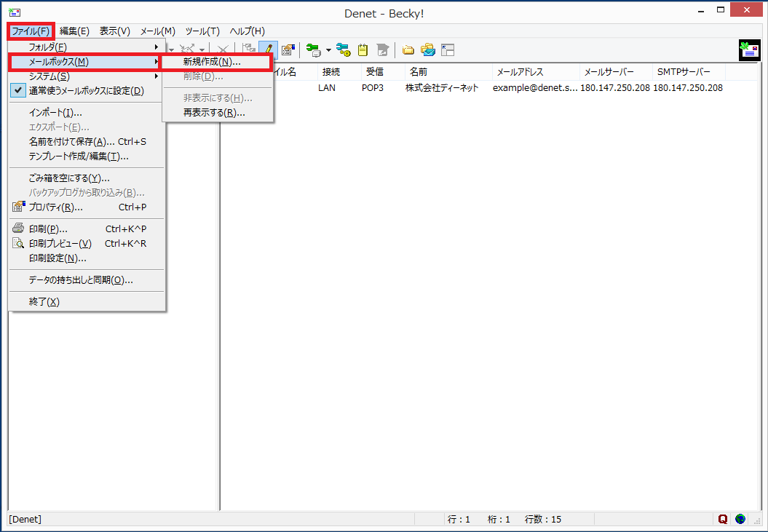Select 名前を付けて保存(A)... menu entry

87,142
